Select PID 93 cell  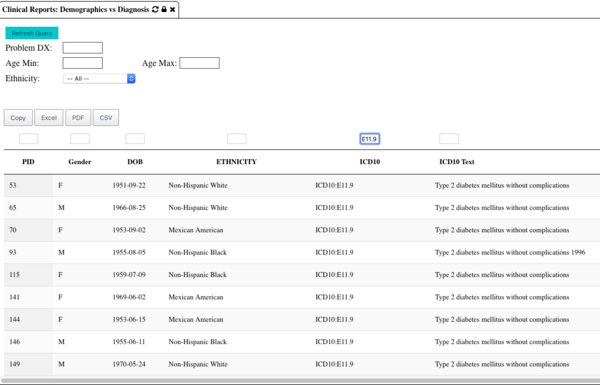(28, 253)
